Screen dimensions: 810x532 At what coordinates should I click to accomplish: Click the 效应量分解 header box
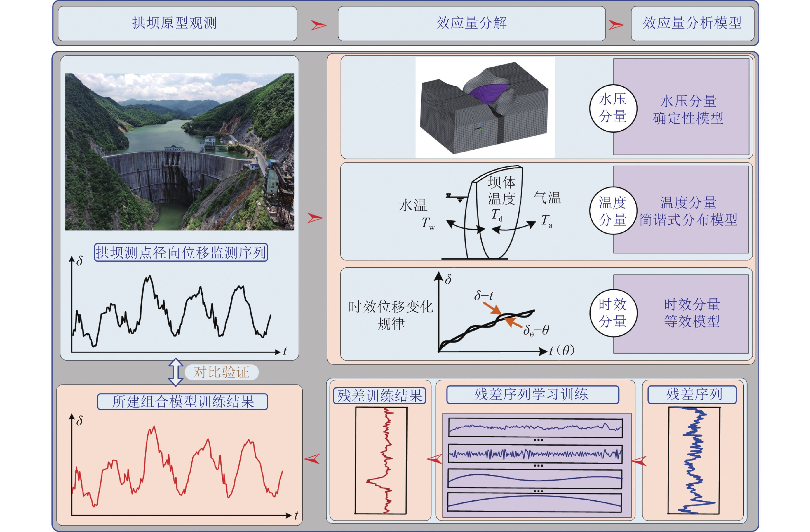(471, 23)
